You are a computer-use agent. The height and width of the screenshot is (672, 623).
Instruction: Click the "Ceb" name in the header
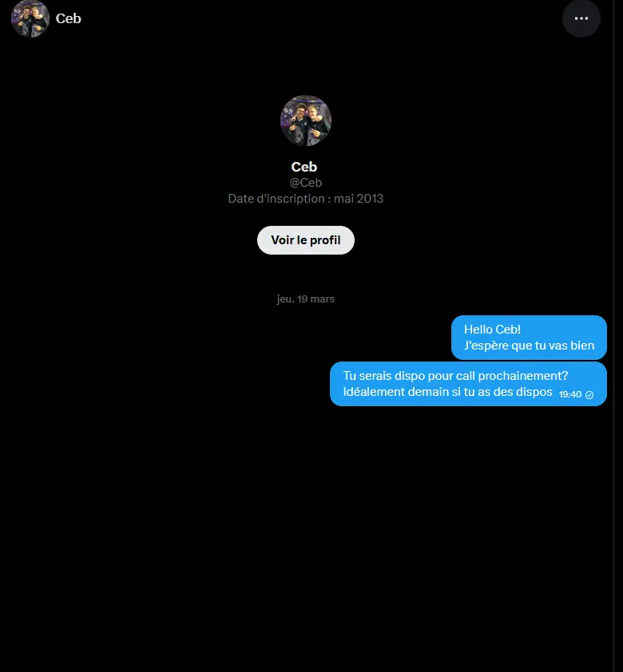(69, 18)
